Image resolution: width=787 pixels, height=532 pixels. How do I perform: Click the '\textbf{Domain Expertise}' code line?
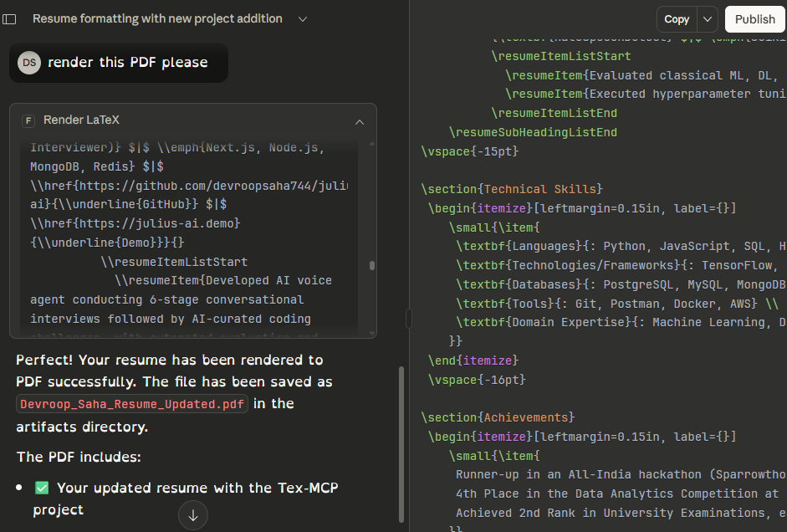point(621,322)
